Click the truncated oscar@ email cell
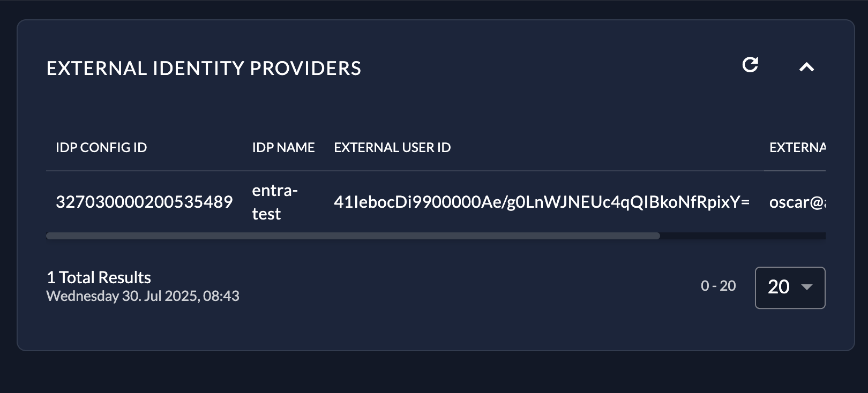 (797, 202)
